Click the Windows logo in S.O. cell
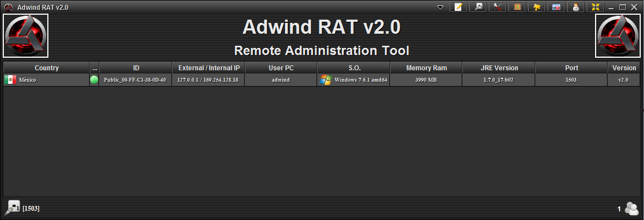 coord(326,80)
